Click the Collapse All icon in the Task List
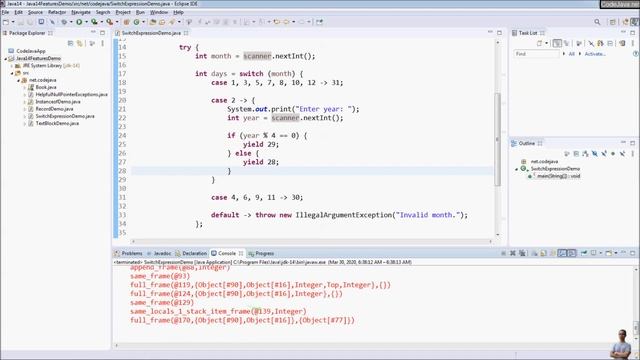 coord(610,43)
